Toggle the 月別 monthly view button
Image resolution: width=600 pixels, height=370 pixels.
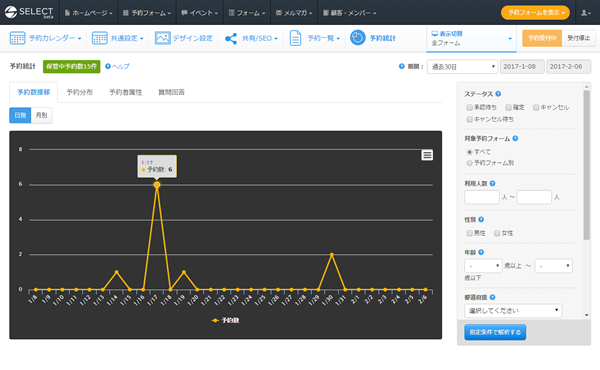[x=41, y=115]
